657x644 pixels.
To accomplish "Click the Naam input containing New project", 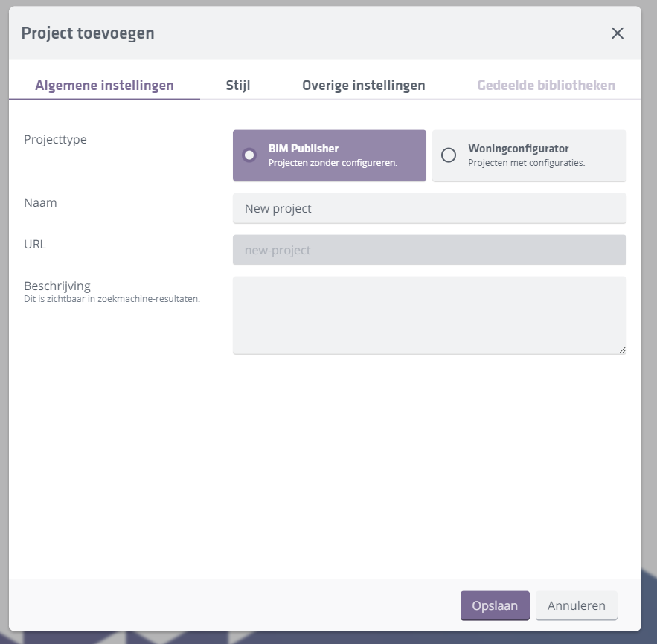I will pyautogui.click(x=429, y=208).
